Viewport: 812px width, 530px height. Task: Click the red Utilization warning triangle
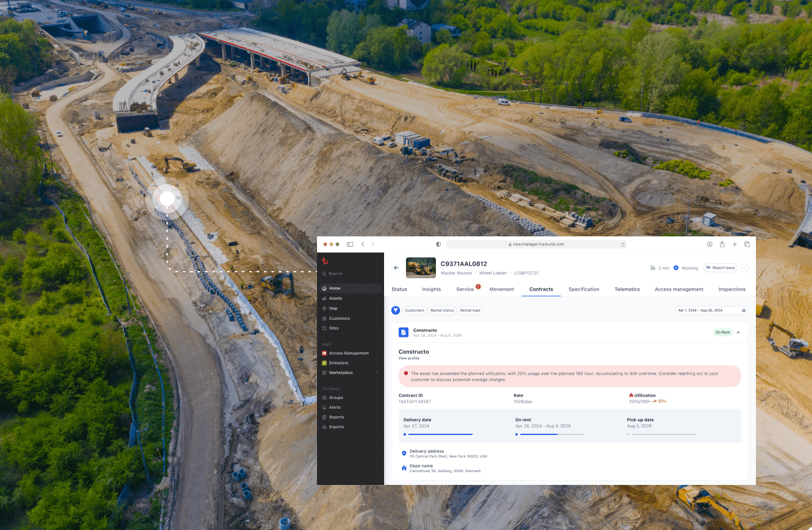point(631,395)
